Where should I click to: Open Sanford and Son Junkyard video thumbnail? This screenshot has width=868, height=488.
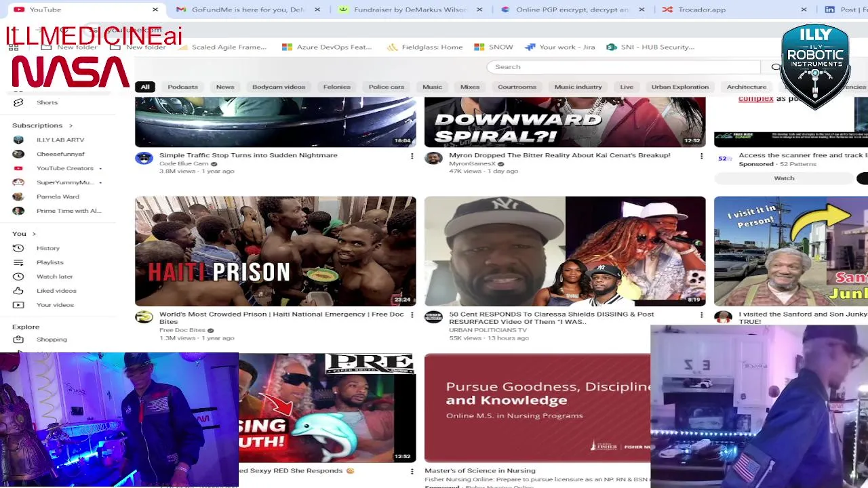(x=791, y=251)
